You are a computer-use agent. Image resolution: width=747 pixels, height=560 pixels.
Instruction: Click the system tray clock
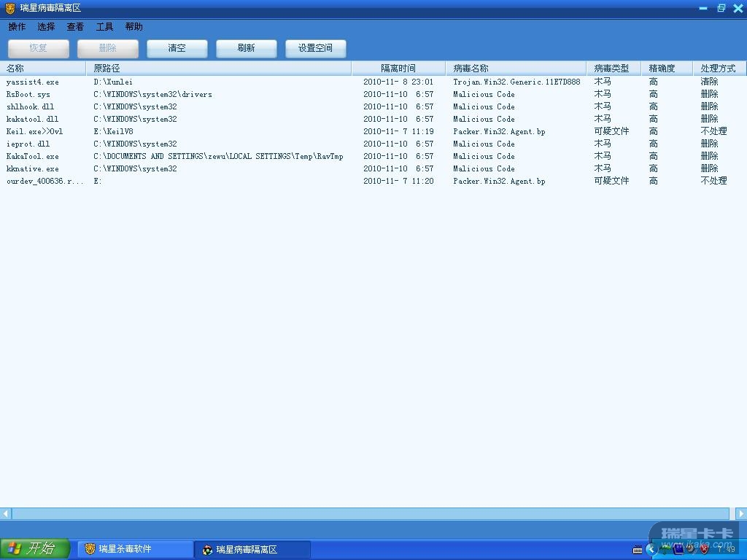[727, 550]
